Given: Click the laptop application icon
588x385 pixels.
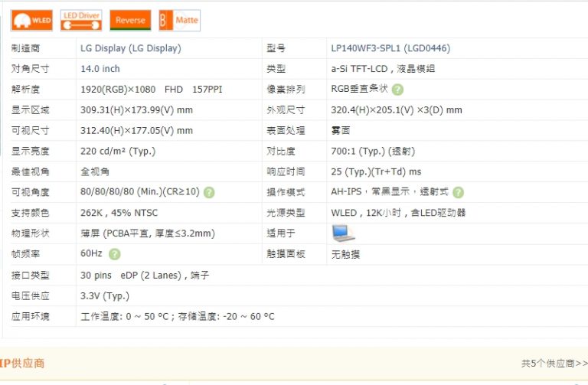Looking at the screenshot, I should pos(343,233).
